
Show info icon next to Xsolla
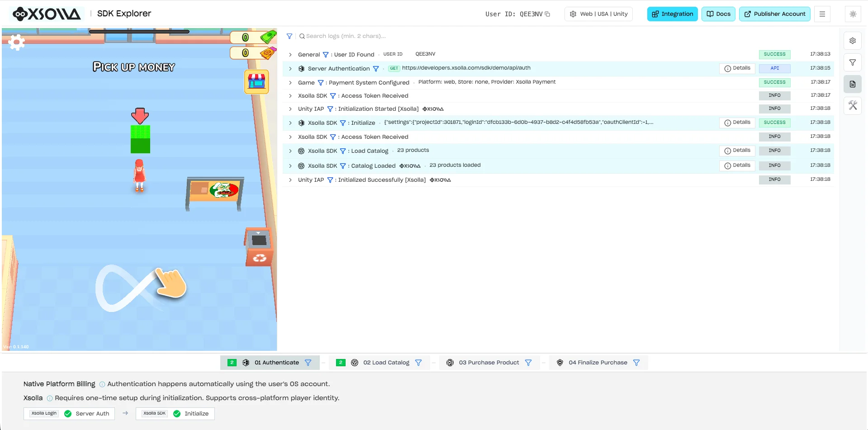coord(50,398)
